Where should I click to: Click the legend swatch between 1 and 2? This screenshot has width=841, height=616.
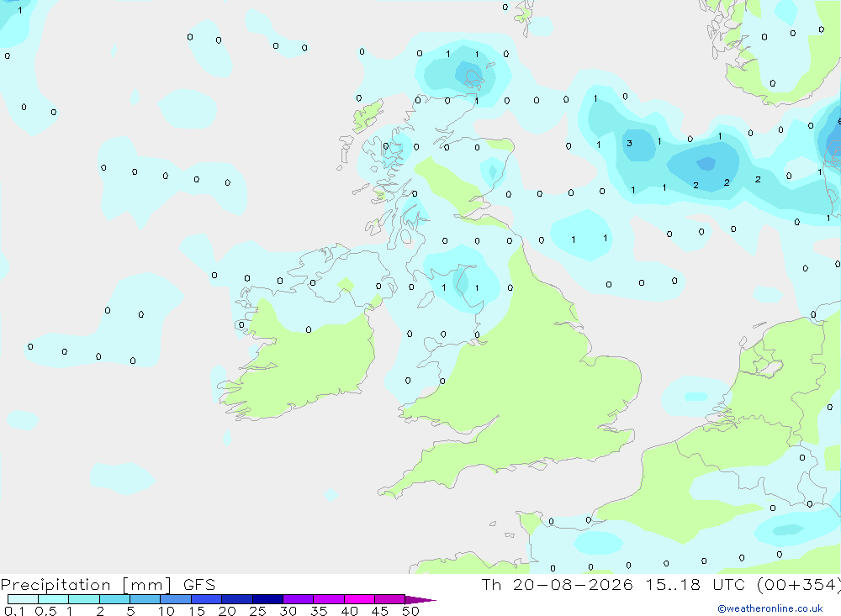click(x=84, y=599)
